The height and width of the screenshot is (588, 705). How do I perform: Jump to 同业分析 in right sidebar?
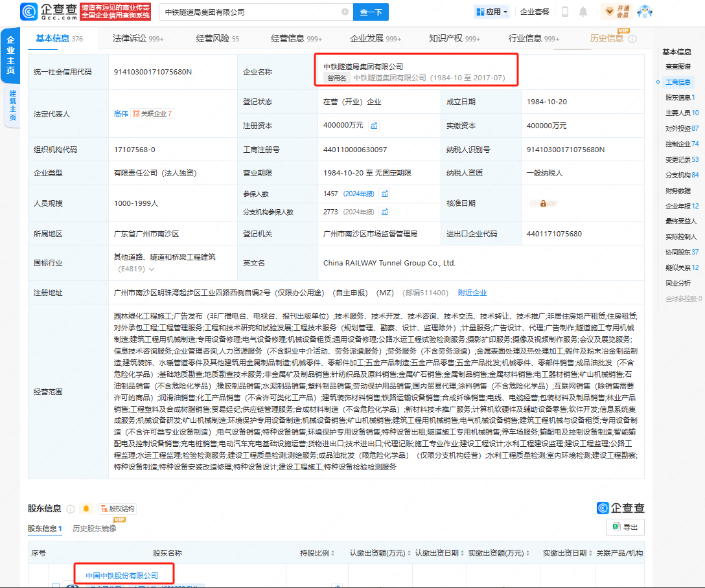click(678, 284)
